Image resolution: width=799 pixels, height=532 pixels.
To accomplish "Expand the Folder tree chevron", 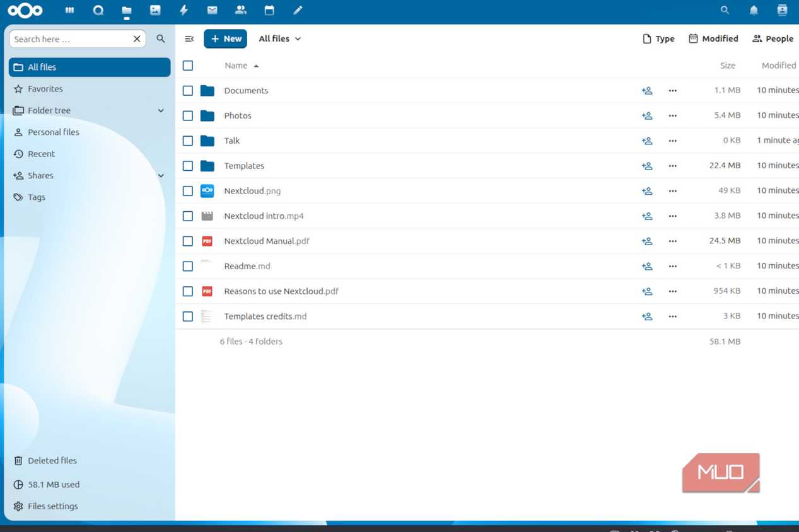I will coord(161,111).
